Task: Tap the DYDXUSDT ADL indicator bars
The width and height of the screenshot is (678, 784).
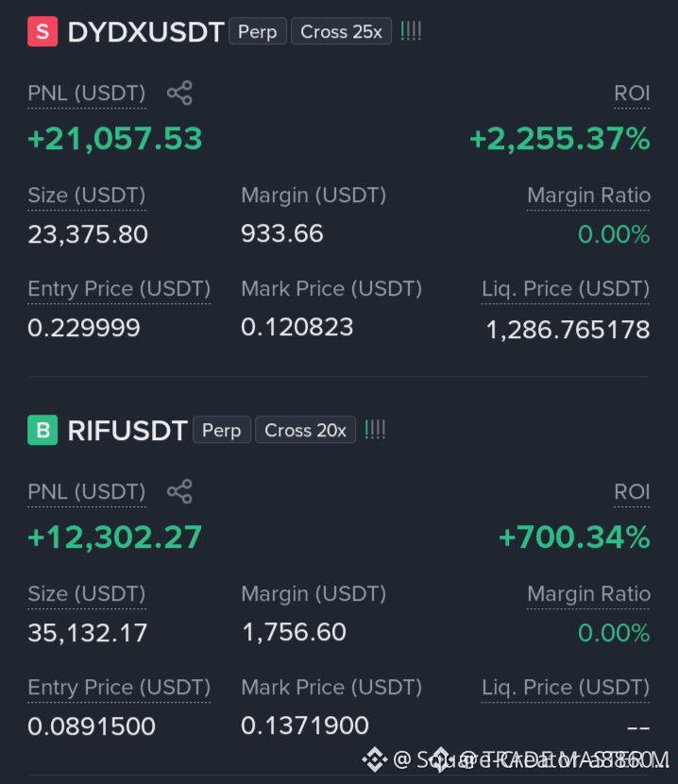Action: pos(411,31)
